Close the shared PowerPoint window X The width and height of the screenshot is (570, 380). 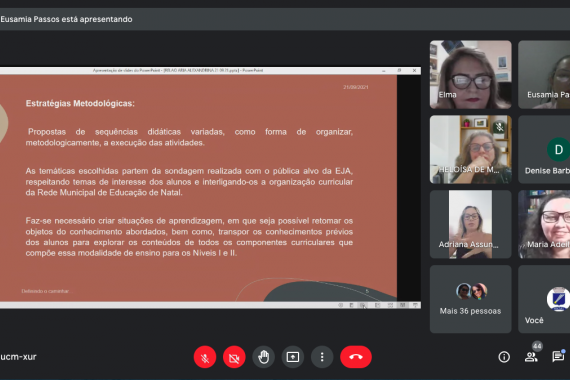click(x=414, y=71)
